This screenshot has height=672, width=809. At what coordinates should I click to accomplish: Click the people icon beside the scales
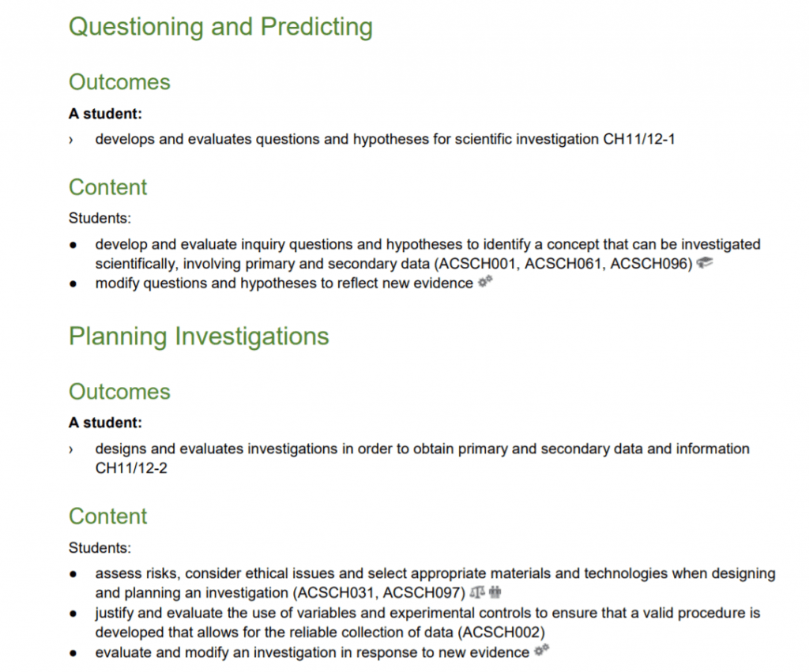tap(495, 591)
